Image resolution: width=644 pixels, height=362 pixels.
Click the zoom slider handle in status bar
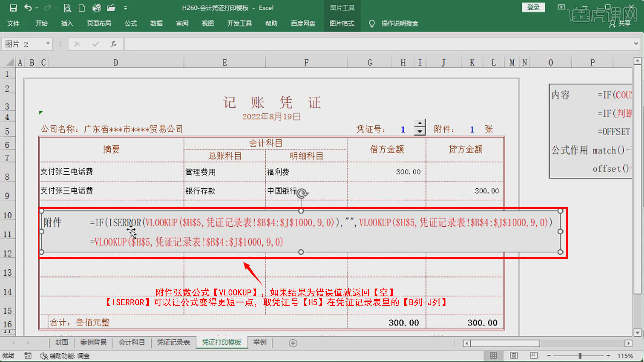point(580,355)
